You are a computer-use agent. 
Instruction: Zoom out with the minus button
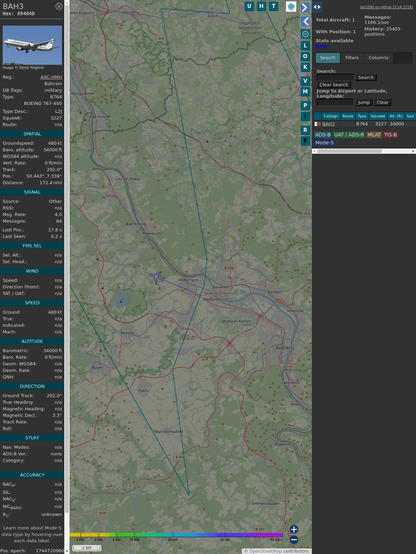pos(294,540)
